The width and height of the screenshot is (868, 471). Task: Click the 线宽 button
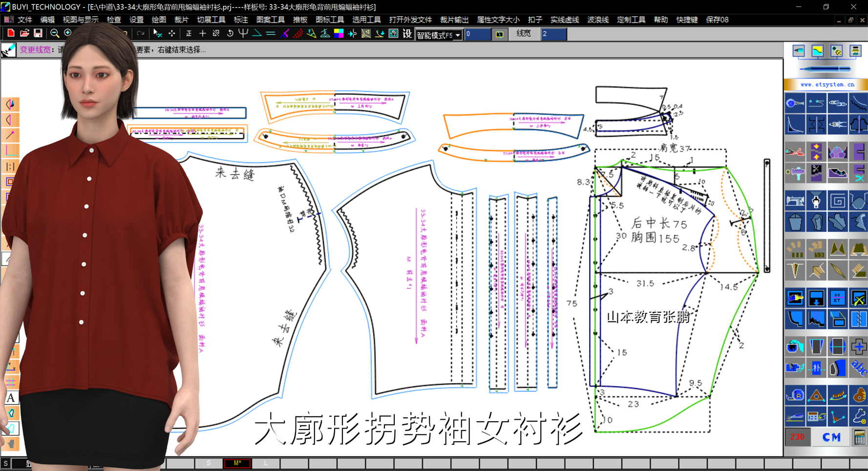tap(524, 34)
